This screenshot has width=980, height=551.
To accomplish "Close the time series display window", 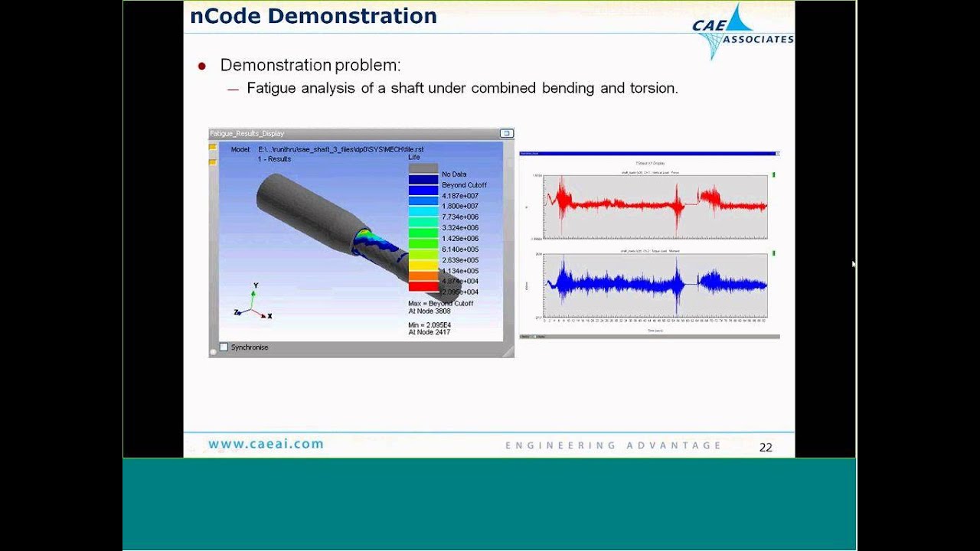I will point(777,154).
